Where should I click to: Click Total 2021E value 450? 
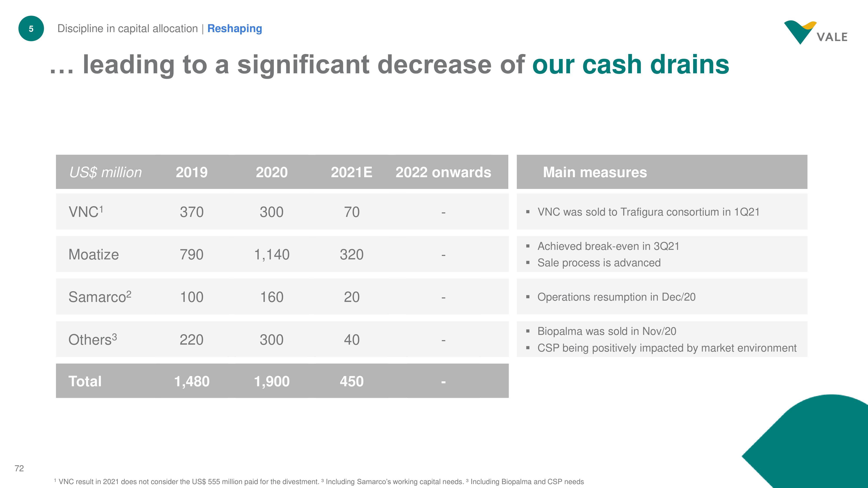click(x=352, y=382)
